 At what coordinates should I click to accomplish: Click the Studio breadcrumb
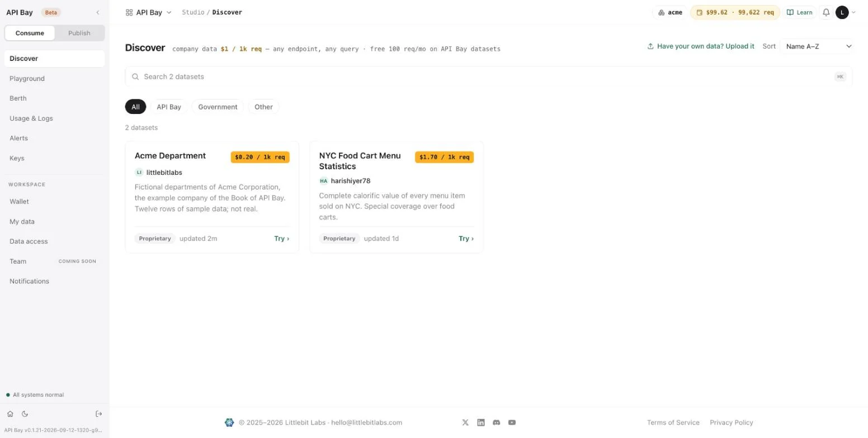coord(193,12)
